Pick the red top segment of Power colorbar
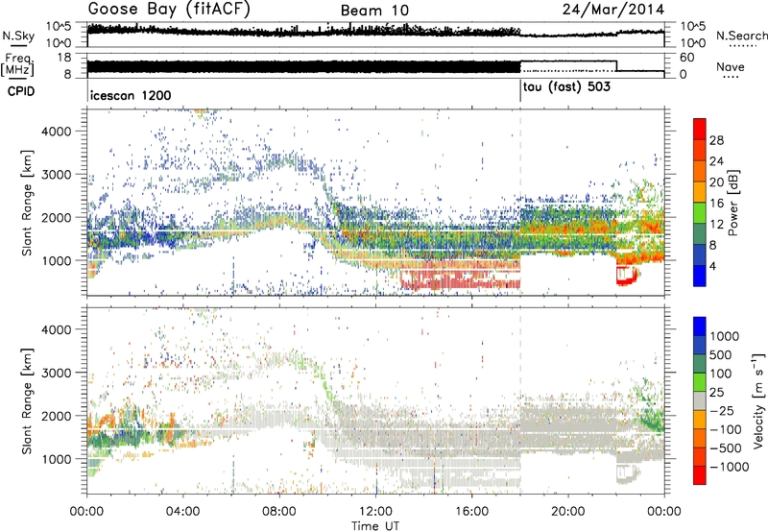The width and height of the screenshot is (768, 532). tap(700, 129)
